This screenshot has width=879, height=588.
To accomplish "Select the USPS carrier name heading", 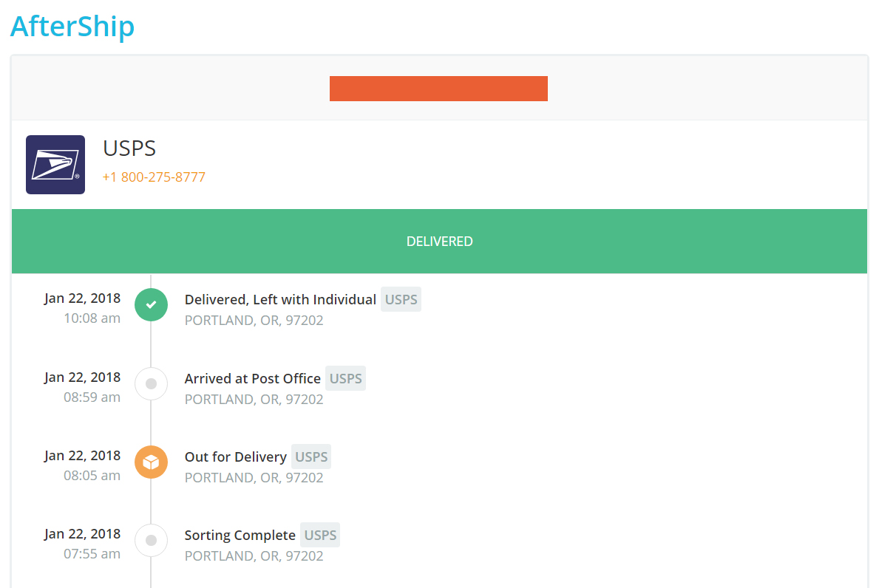I will pos(129,148).
